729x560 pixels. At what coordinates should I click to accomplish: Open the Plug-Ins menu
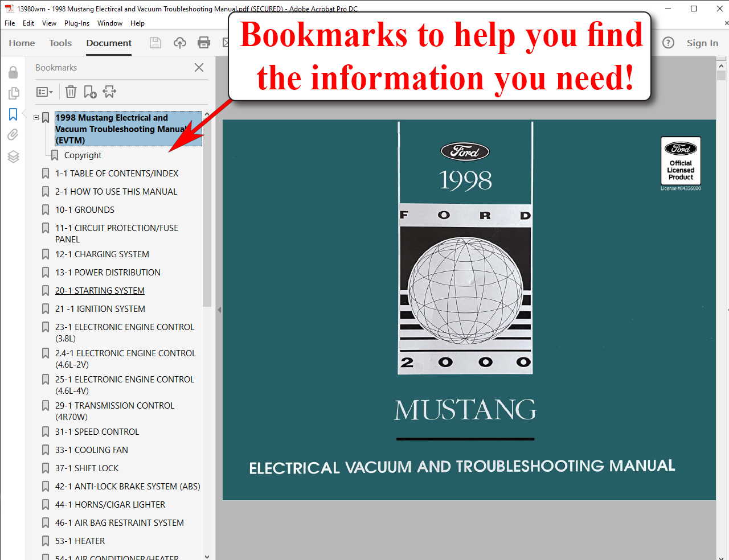[x=77, y=23]
